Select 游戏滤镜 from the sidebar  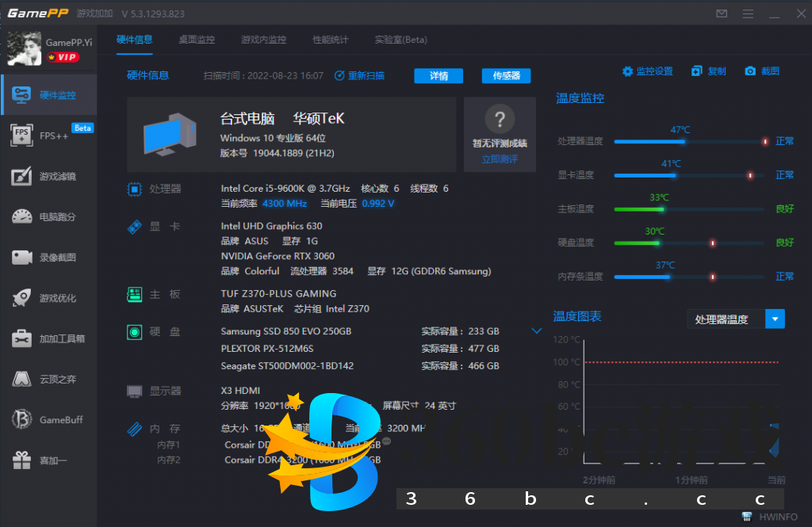coord(49,176)
